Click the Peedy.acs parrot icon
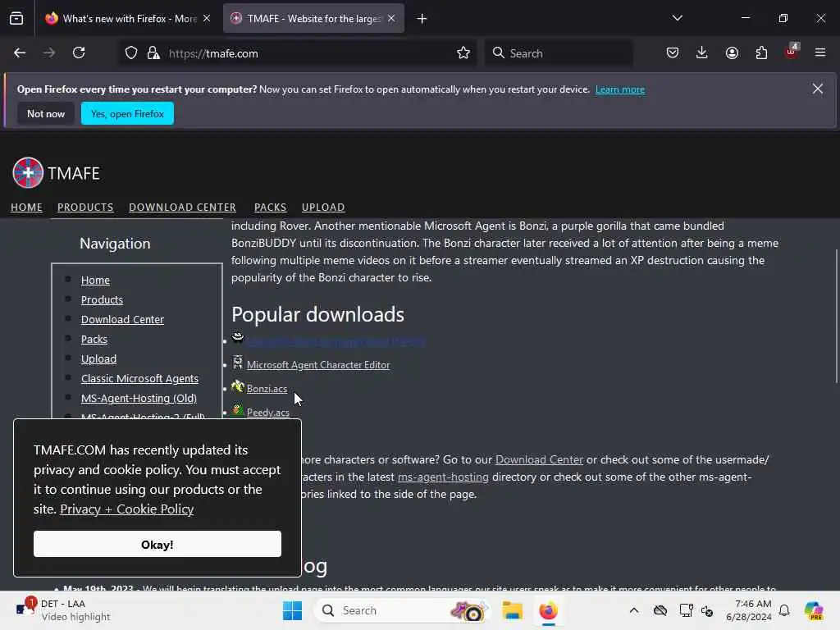 coord(237,410)
